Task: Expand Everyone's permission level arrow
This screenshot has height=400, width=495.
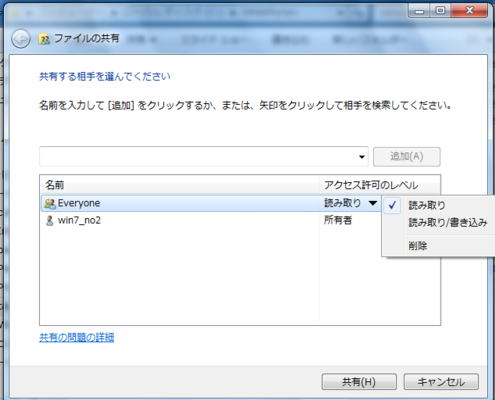Action: tap(373, 203)
